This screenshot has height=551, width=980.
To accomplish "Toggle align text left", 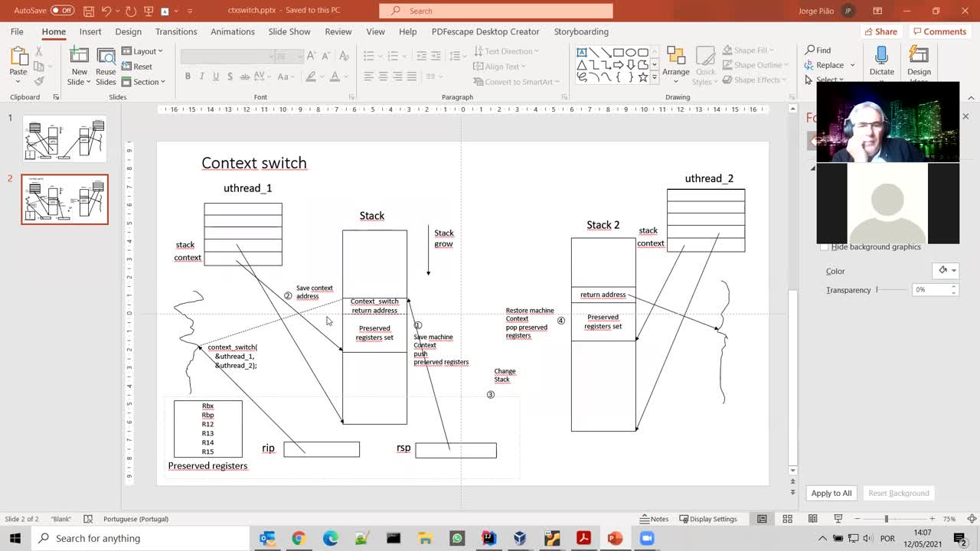I will [x=369, y=77].
